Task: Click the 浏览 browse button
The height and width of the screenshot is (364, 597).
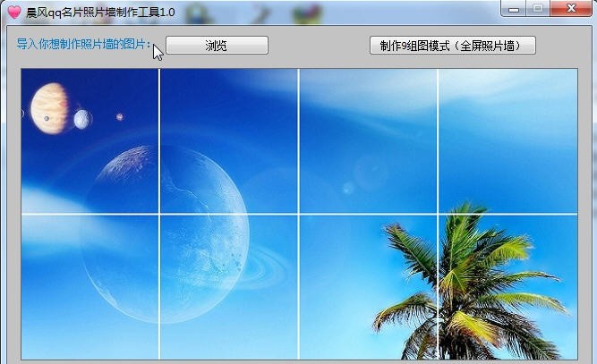Action: tap(217, 46)
